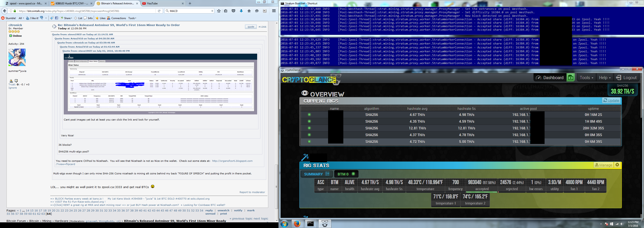The image size is (644, 228).
Task: Click the Facebook share icon in toolbar
Action: [57, 18]
